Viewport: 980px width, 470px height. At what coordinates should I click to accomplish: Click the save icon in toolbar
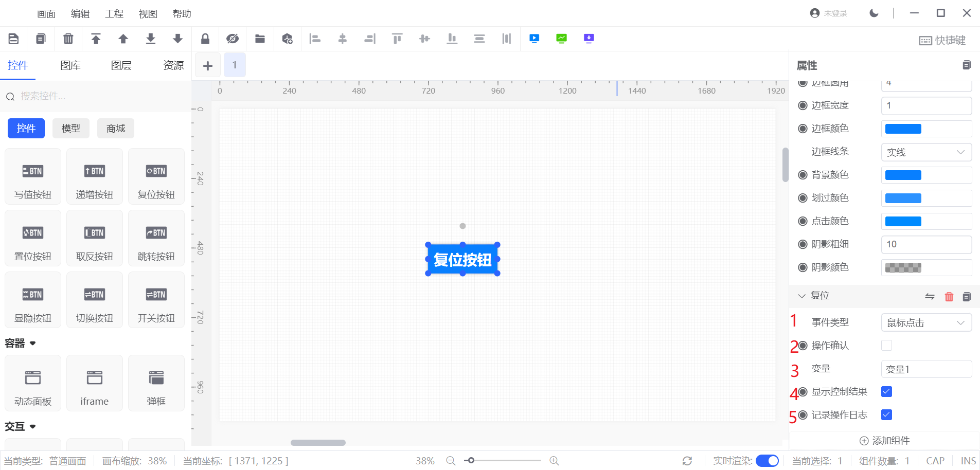(x=14, y=39)
